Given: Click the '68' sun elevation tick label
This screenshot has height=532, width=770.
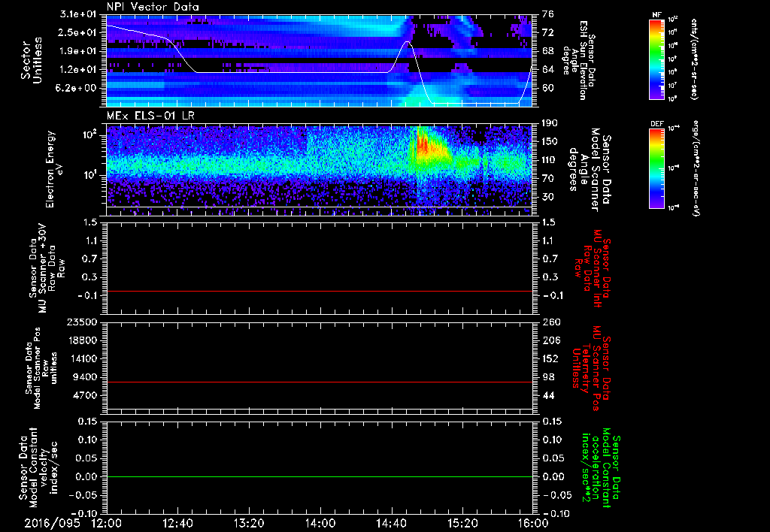Looking at the screenshot, I should pyautogui.click(x=548, y=51).
